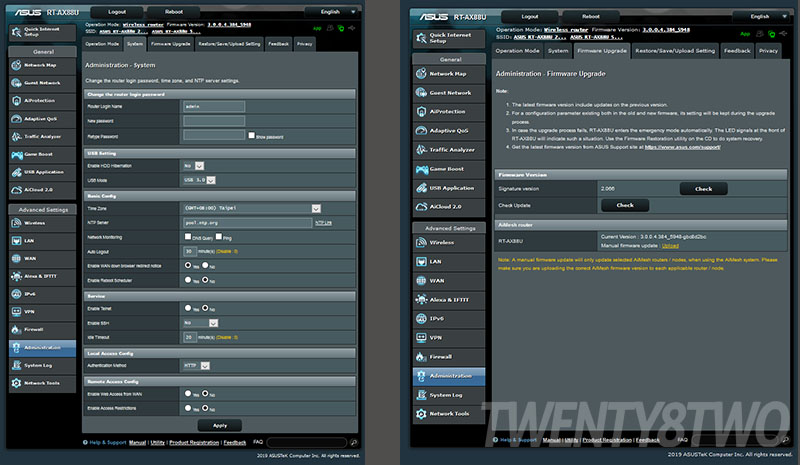Open Alexa & IFTTT in the right window sidebar

click(x=449, y=300)
